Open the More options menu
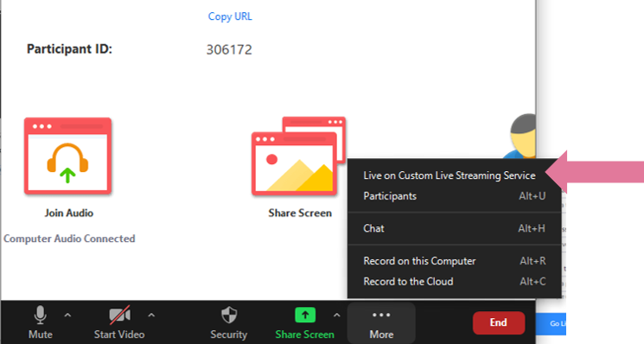Viewport: 644px width, 344px height. point(381,322)
